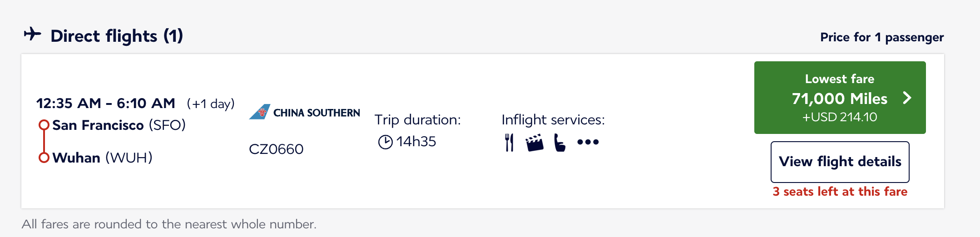Expand the fare using the Lowest fare chevron
980x237 pixels.
coord(907,98)
